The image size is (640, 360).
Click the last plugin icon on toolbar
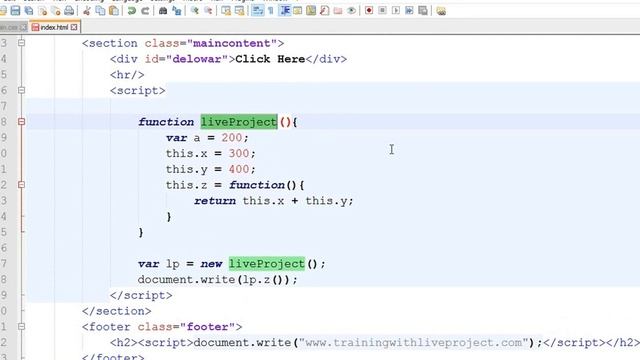tap(441, 11)
